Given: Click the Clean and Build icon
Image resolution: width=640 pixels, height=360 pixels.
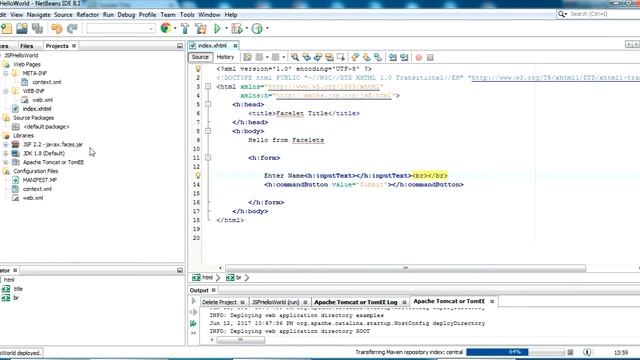Looking at the screenshot, I should 200,28.
